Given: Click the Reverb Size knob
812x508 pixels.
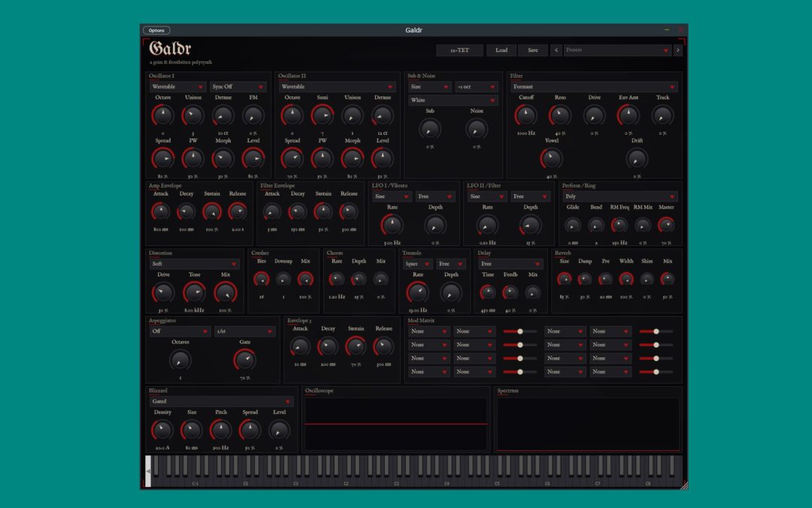Looking at the screenshot, I should coord(564,279).
